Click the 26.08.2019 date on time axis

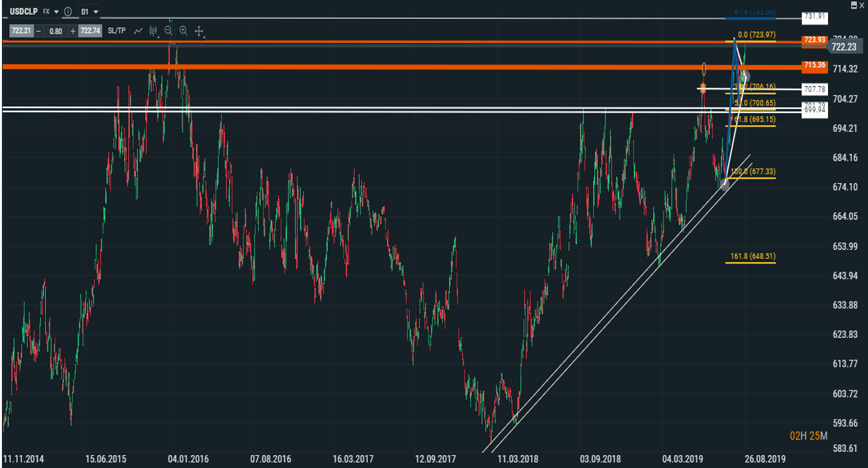pyautogui.click(x=765, y=460)
